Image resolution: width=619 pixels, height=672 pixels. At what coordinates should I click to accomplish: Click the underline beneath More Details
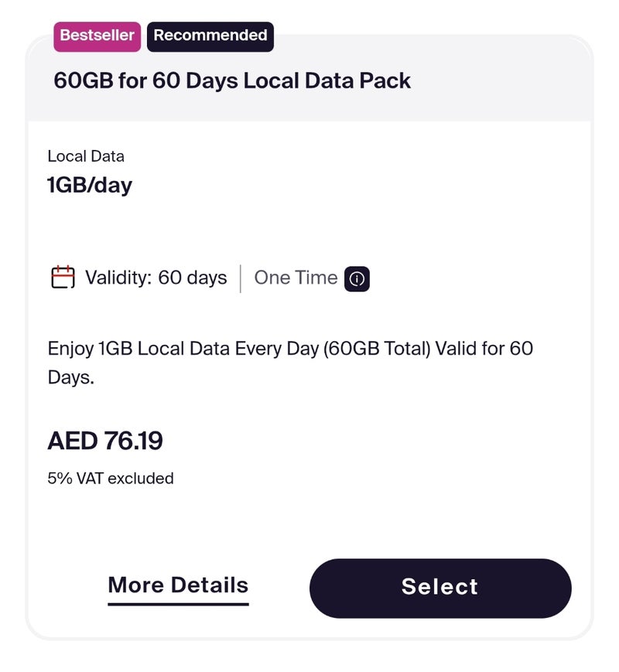tap(178, 602)
